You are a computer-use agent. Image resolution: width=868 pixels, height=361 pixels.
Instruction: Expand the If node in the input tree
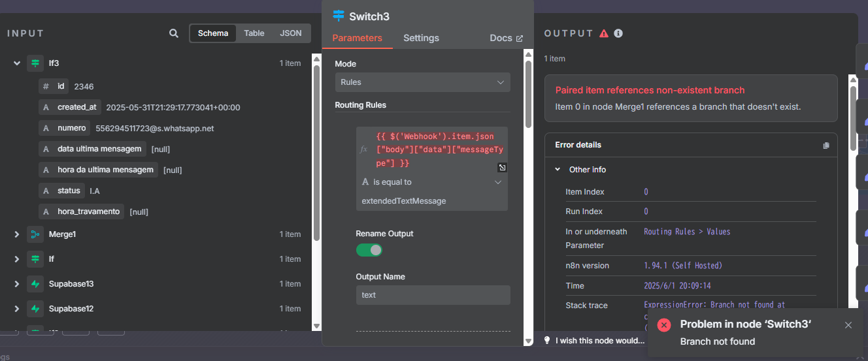point(17,259)
